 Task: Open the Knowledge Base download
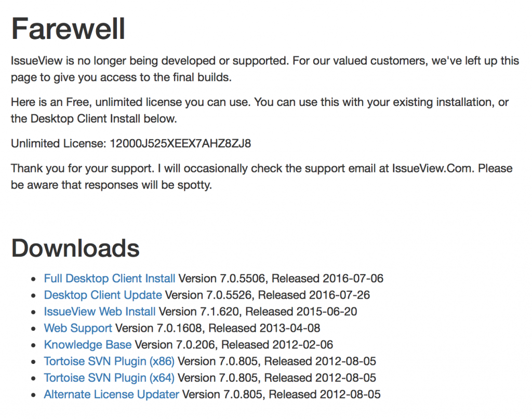[88, 344]
